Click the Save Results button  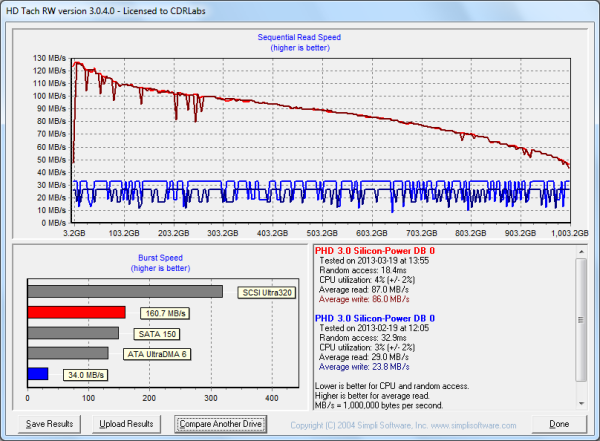(50, 424)
